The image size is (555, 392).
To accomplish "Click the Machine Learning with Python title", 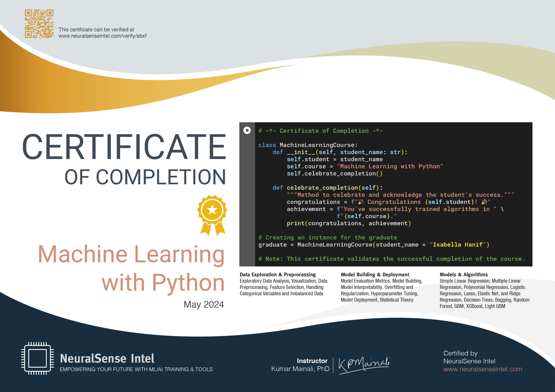I will (x=131, y=268).
